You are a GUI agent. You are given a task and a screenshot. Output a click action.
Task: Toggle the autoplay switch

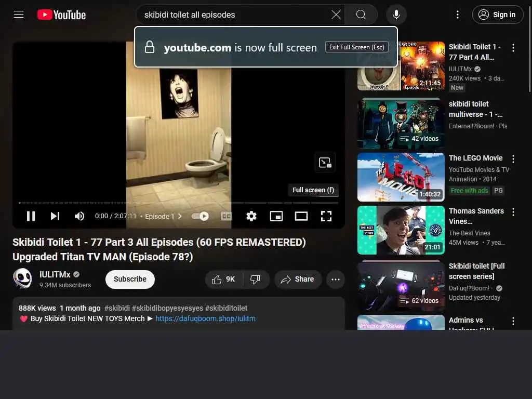[x=200, y=216]
